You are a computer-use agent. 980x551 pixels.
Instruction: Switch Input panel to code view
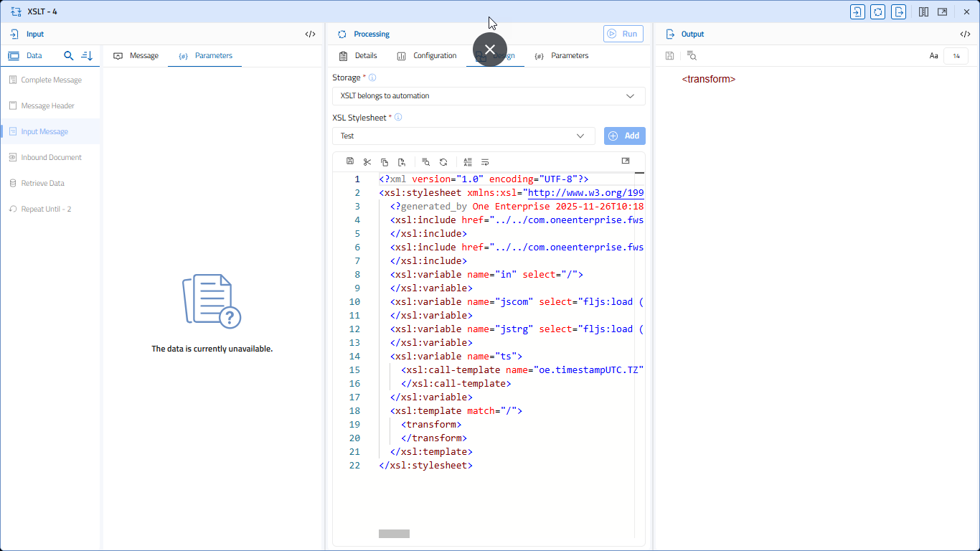pos(310,34)
